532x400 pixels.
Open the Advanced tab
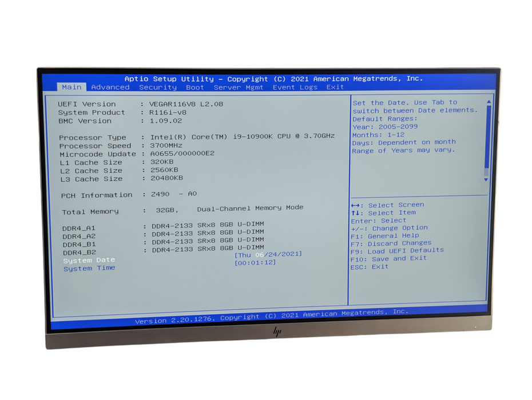110,87
